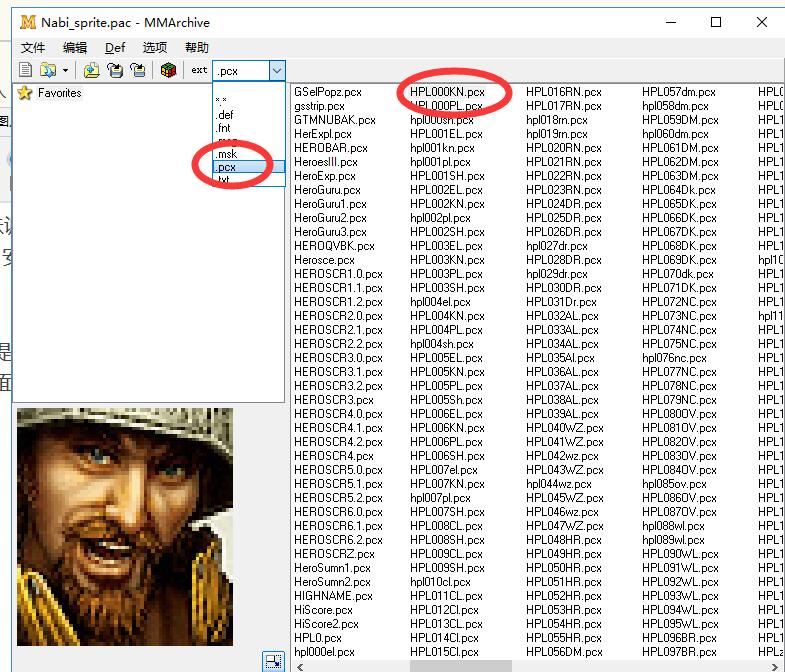This screenshot has height=672, width=785.
Task: Open the ext filter dropdown arrow
Action: tap(277, 71)
